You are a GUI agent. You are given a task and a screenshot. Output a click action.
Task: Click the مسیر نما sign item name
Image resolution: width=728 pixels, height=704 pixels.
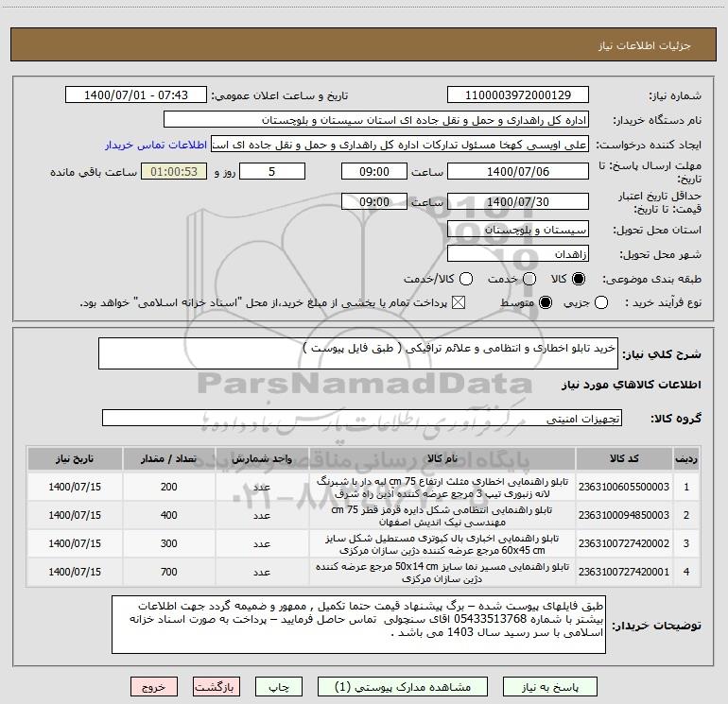(442, 573)
